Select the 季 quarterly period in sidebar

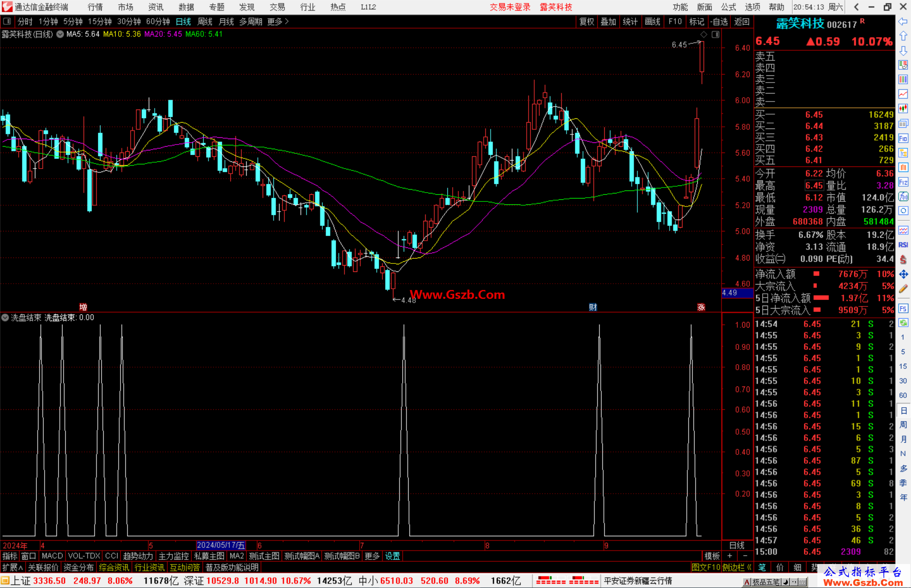903,483
